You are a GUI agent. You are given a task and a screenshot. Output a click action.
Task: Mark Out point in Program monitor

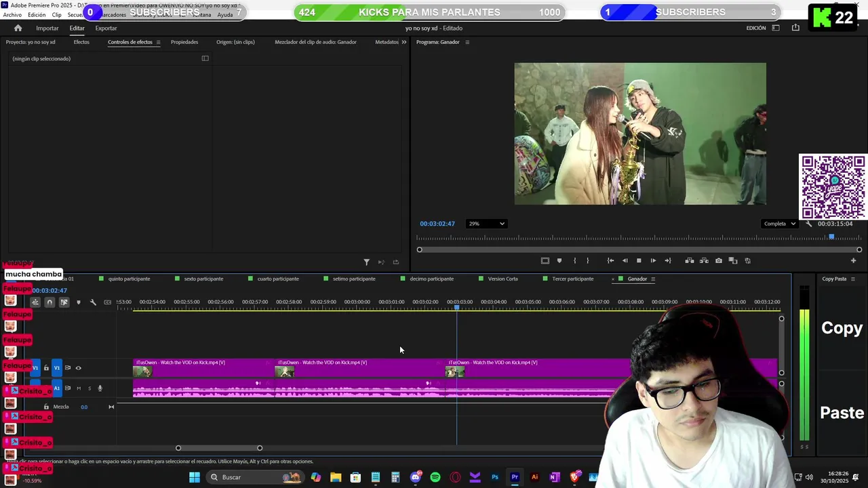pyautogui.click(x=587, y=260)
